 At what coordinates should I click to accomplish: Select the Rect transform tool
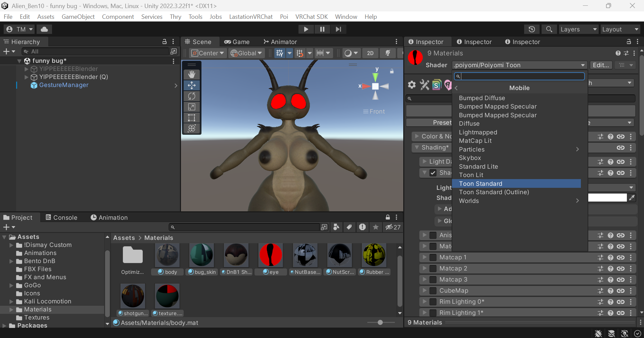(192, 118)
